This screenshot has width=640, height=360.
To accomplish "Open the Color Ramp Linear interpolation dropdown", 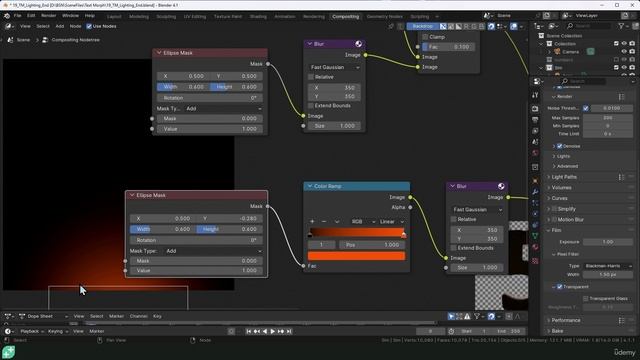I will (x=392, y=222).
